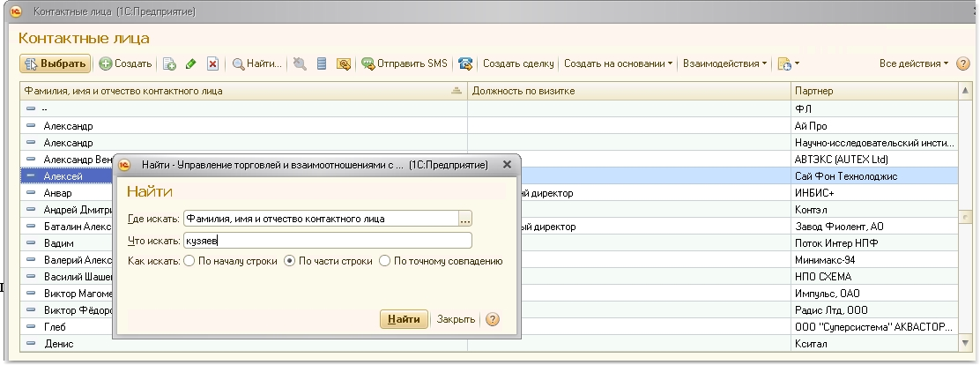This screenshot has height=365, width=980.
Task: Click the red-cross mark-for-deletion icon
Action: [x=212, y=63]
